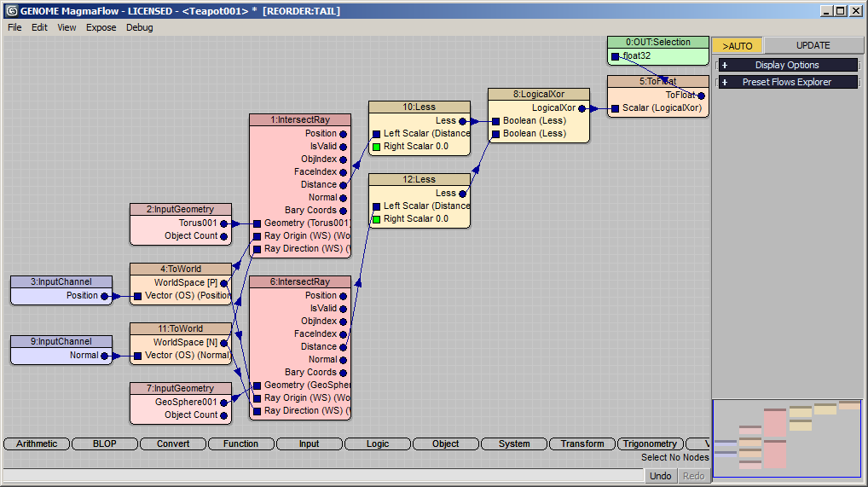Click the Distance output socket on 1:IntersectRay
The image size is (868, 487).
(344, 185)
